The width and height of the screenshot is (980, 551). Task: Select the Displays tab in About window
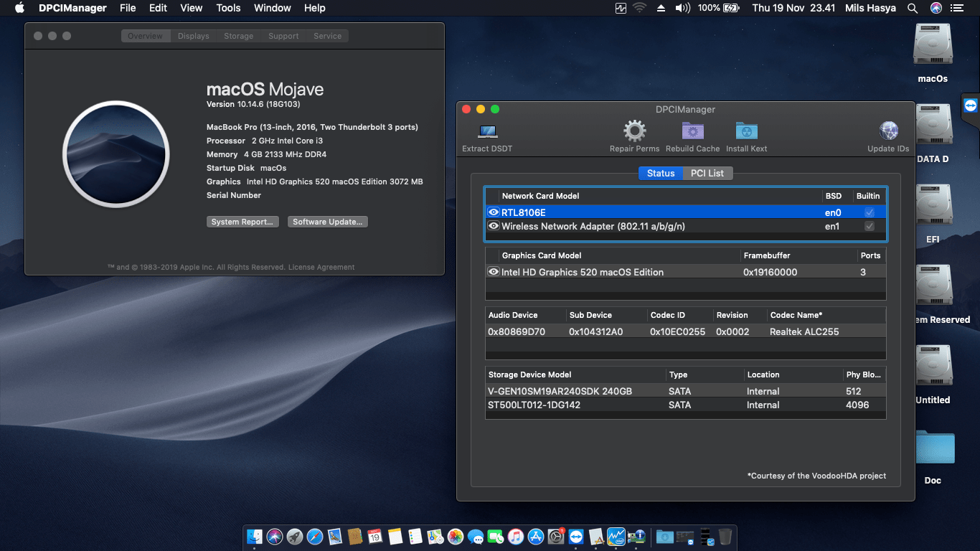pos(193,35)
